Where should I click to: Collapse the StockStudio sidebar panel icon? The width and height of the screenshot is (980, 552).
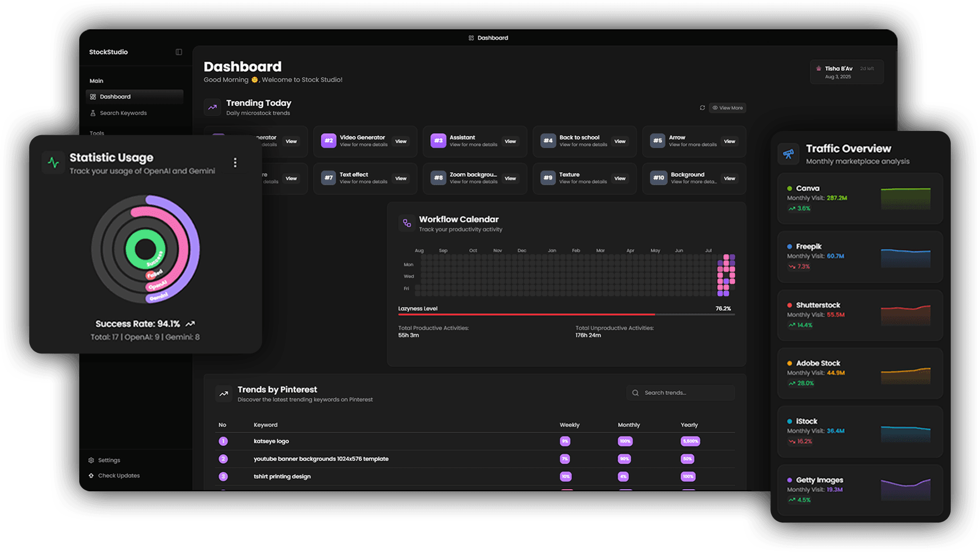(179, 52)
